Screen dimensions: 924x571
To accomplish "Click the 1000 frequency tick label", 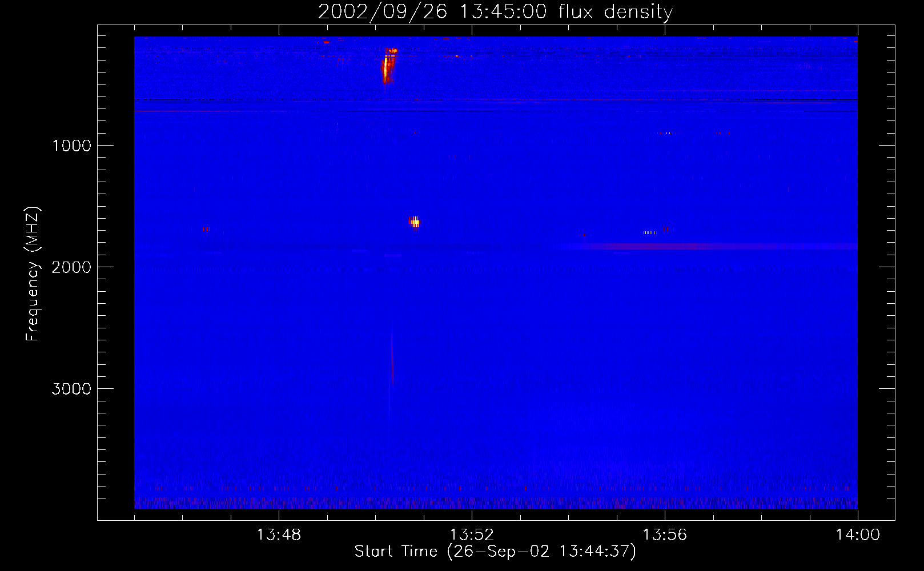I will coord(71,146).
